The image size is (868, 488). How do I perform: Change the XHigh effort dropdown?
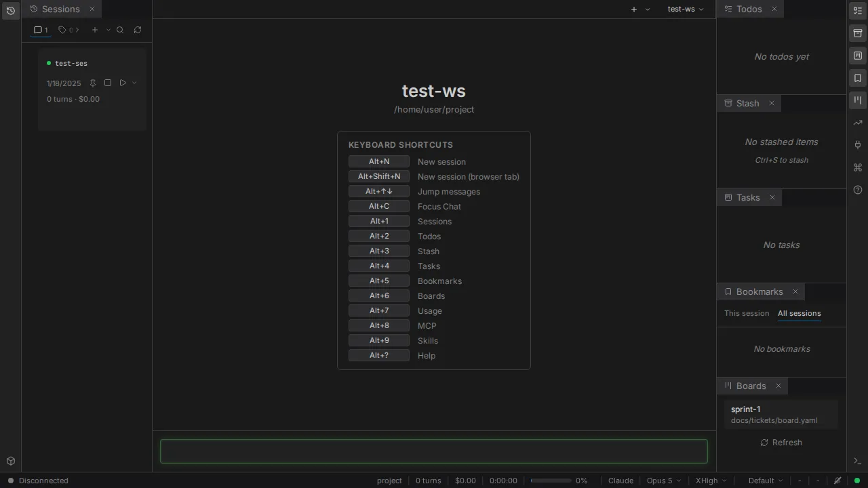pyautogui.click(x=711, y=481)
